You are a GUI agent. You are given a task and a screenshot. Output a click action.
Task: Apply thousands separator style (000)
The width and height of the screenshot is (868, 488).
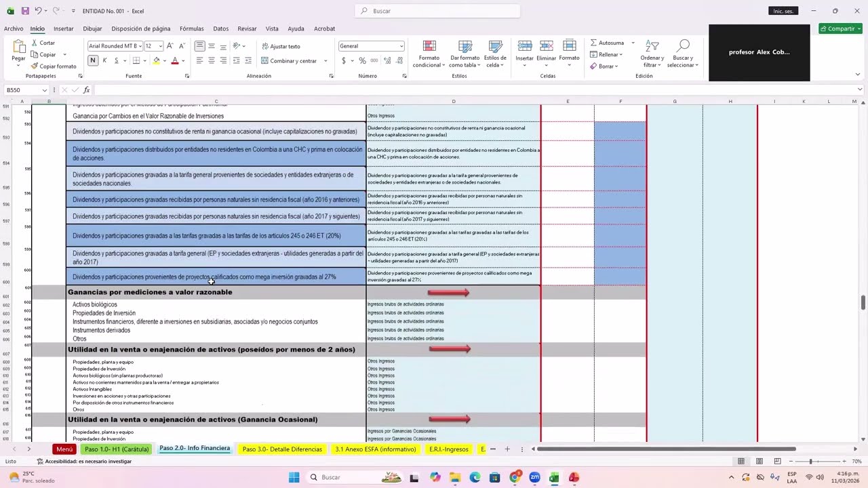[374, 60]
